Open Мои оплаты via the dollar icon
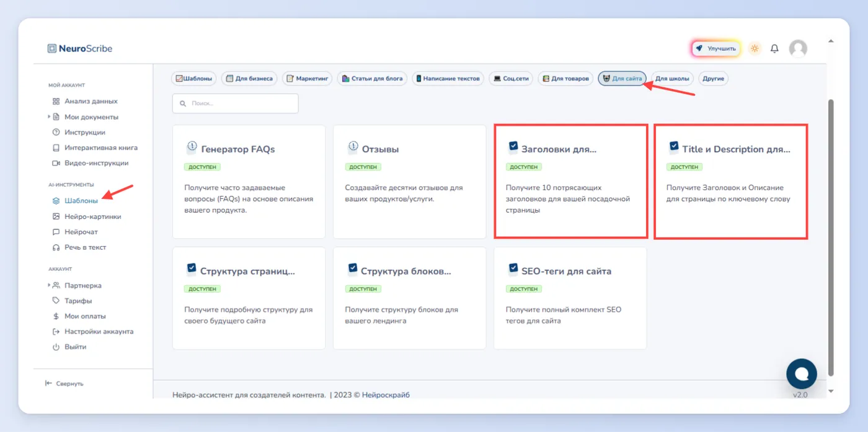Screen dimensions: 868x432 [x=56, y=316]
